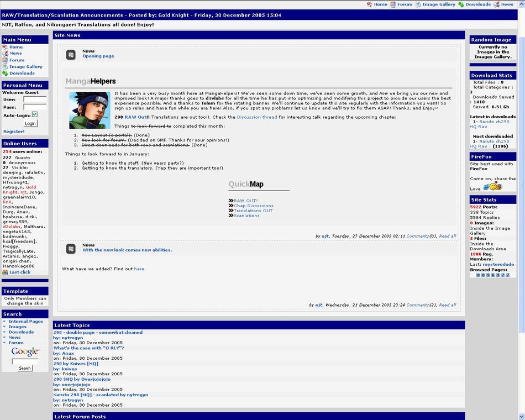The width and height of the screenshot is (525, 420).
Task: Open the Last click link
Action: tap(20, 272)
